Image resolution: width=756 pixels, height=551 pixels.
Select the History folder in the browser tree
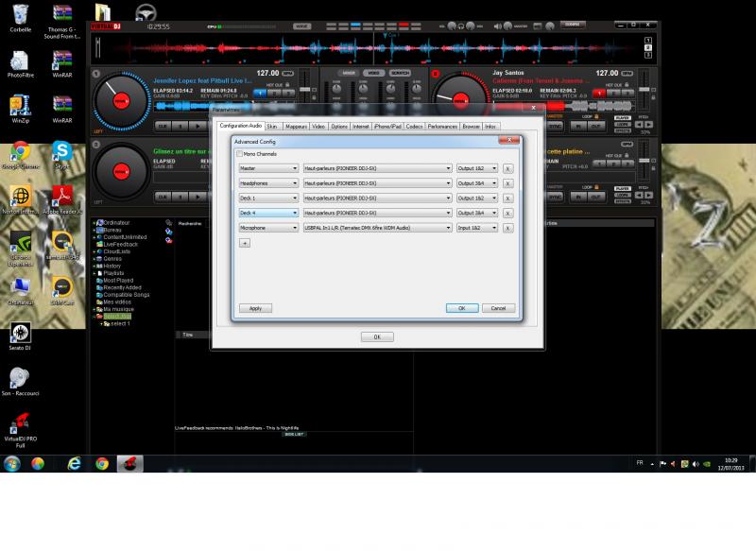point(112,267)
